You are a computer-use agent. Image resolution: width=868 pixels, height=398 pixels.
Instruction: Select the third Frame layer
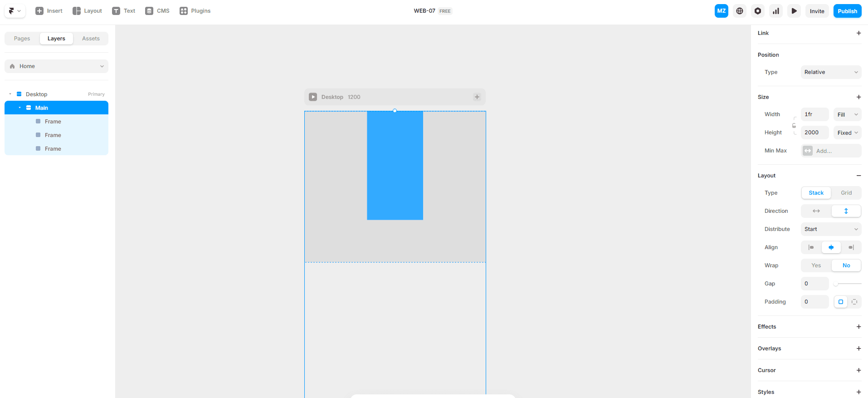[x=56, y=149]
